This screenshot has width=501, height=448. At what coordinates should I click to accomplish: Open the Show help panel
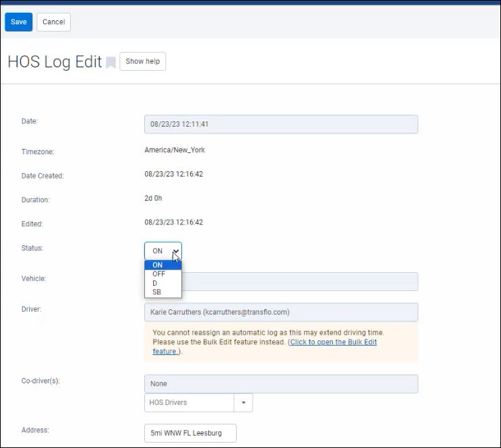tap(142, 61)
